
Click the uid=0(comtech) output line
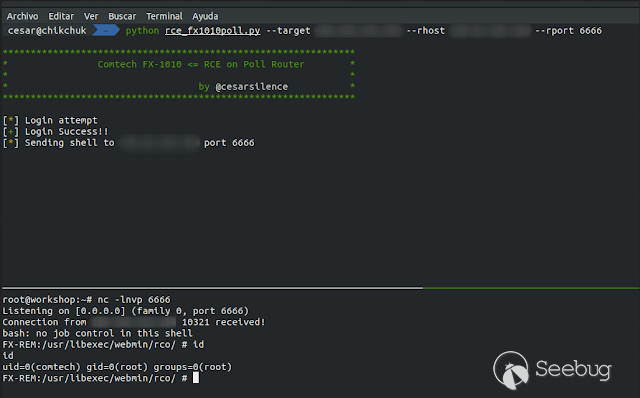[x=117, y=367]
